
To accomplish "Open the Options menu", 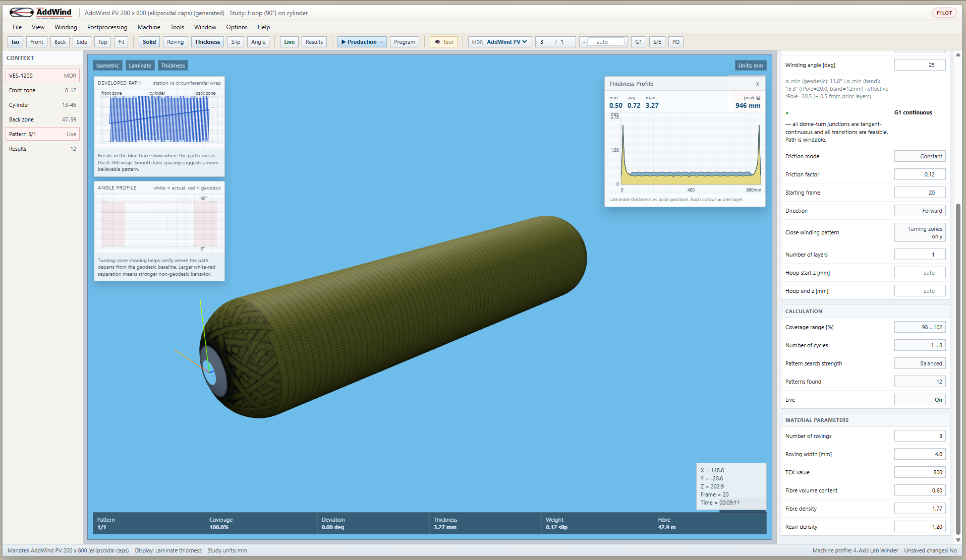I will tap(237, 27).
